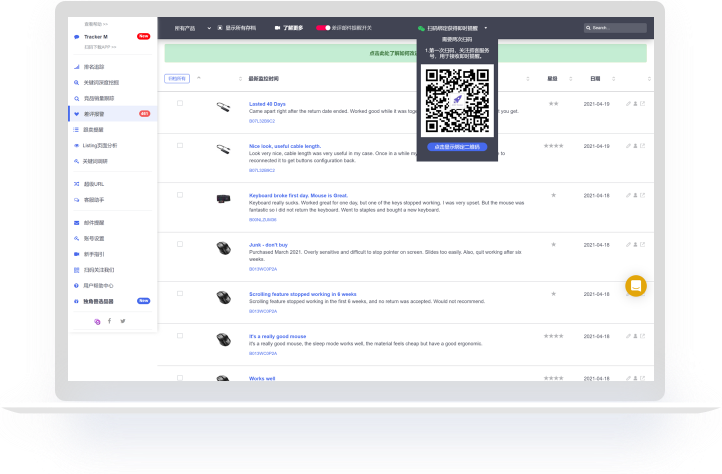Click the Twitter icon in the sidebar footer
Image resolution: width=722 pixels, height=474 pixels.
(x=123, y=321)
